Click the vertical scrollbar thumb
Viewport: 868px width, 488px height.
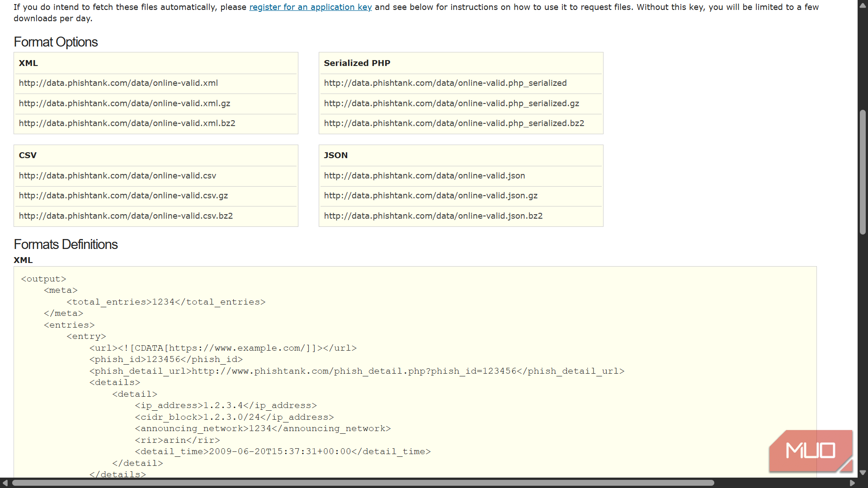coord(863,172)
